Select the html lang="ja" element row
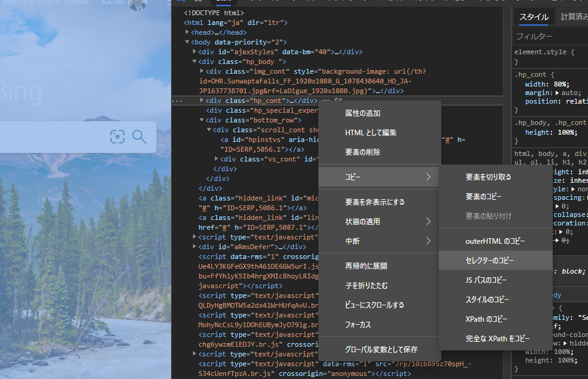 pyautogui.click(x=236, y=23)
